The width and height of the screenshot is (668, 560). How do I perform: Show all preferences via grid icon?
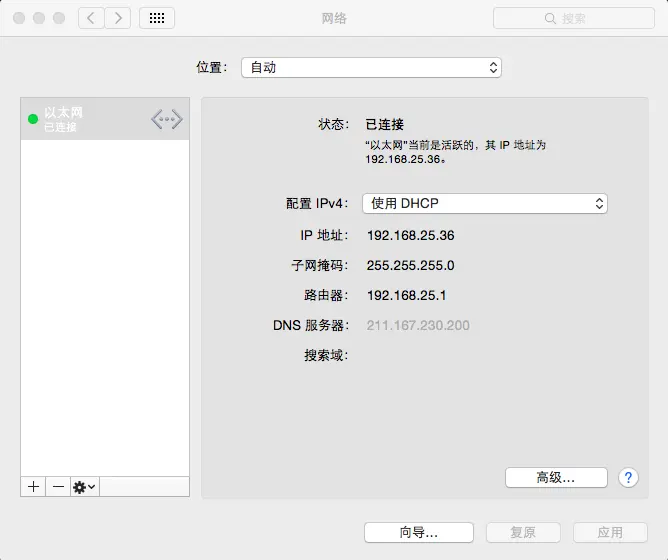point(157,18)
